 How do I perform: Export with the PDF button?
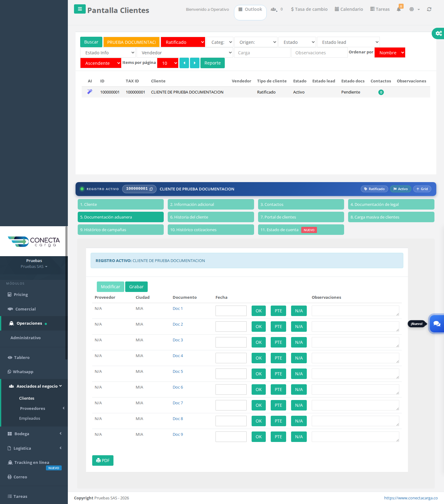click(x=103, y=460)
